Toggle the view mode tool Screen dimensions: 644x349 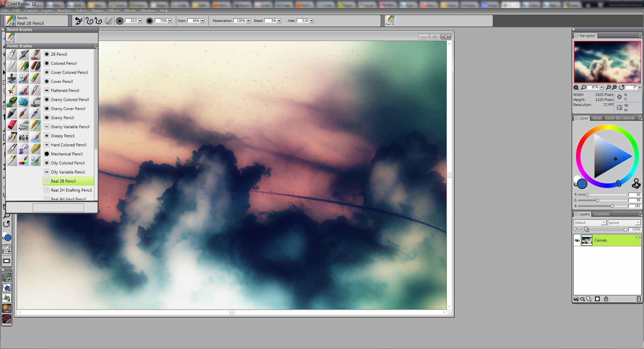[6, 261]
